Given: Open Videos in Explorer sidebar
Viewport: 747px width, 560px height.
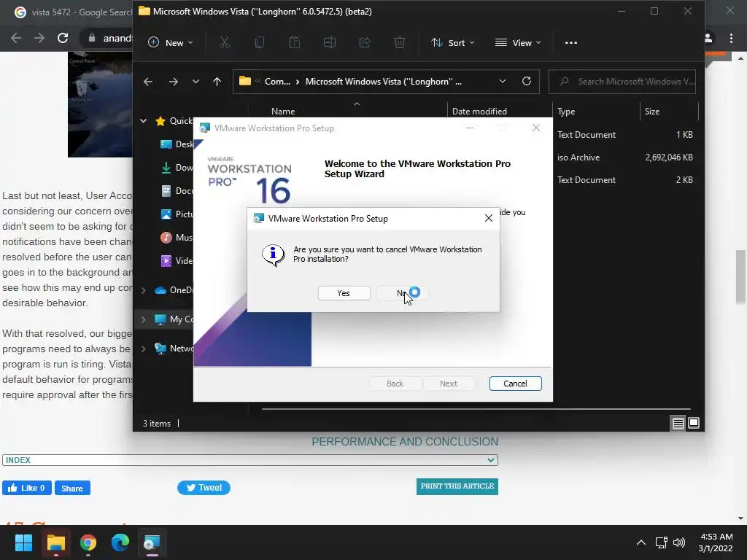Looking at the screenshot, I should click(177, 261).
